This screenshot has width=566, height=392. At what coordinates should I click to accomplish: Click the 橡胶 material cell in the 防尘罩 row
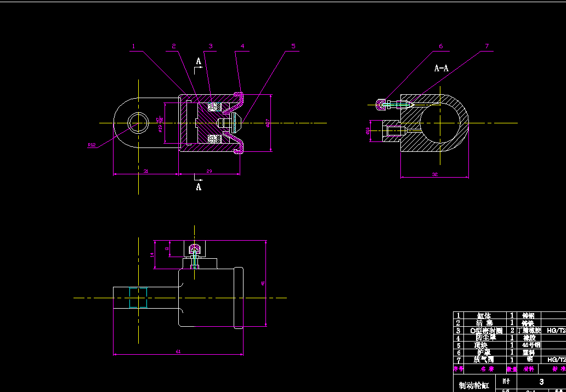[x=529, y=338]
